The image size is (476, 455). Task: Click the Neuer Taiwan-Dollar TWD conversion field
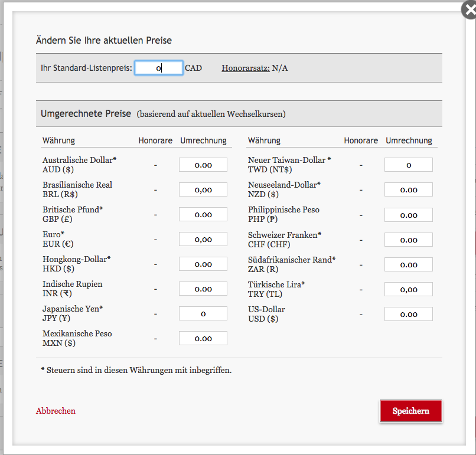click(408, 165)
